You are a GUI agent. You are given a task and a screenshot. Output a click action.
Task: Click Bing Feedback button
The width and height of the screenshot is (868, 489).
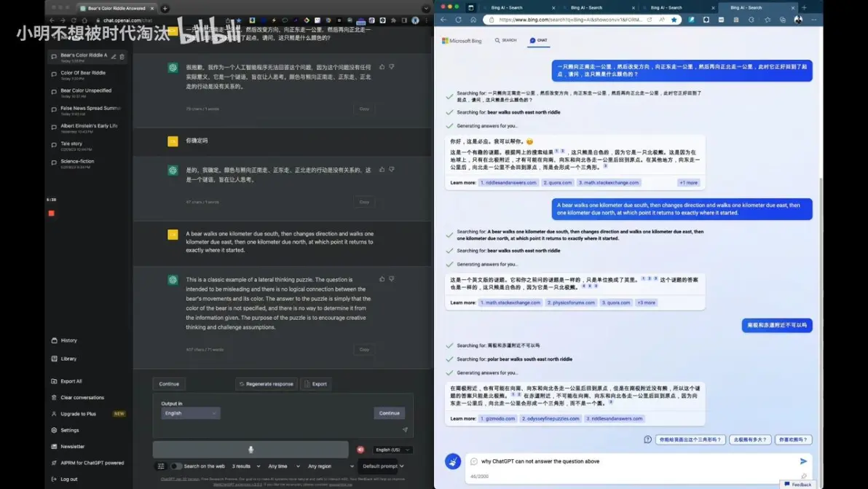pyautogui.click(x=797, y=485)
